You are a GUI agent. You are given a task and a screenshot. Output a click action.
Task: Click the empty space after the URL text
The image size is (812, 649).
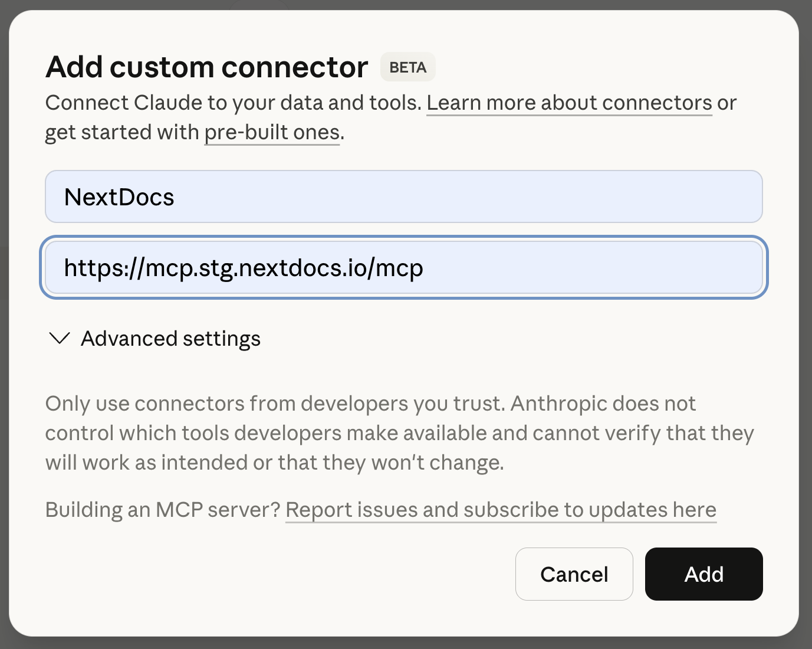coord(590,267)
